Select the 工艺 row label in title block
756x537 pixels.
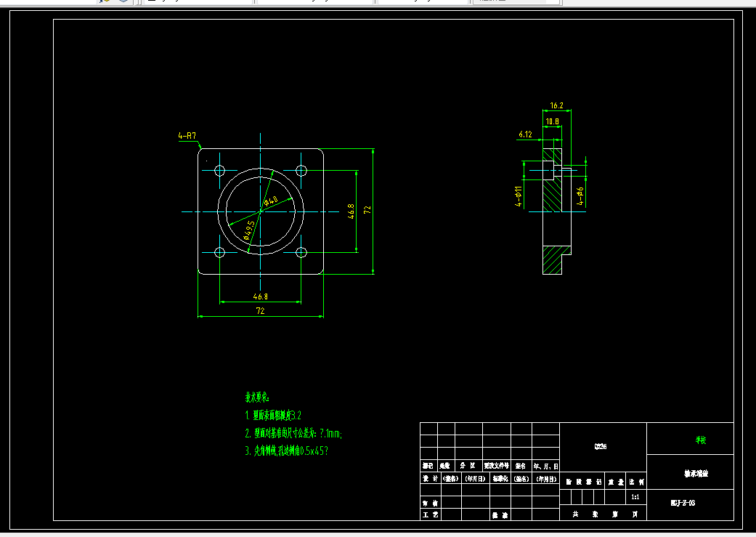pos(430,514)
